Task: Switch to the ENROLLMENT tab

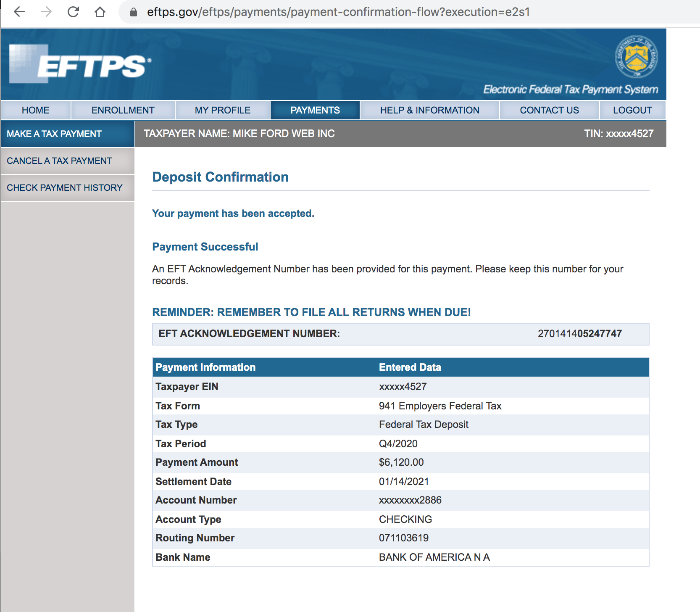Action: [123, 110]
